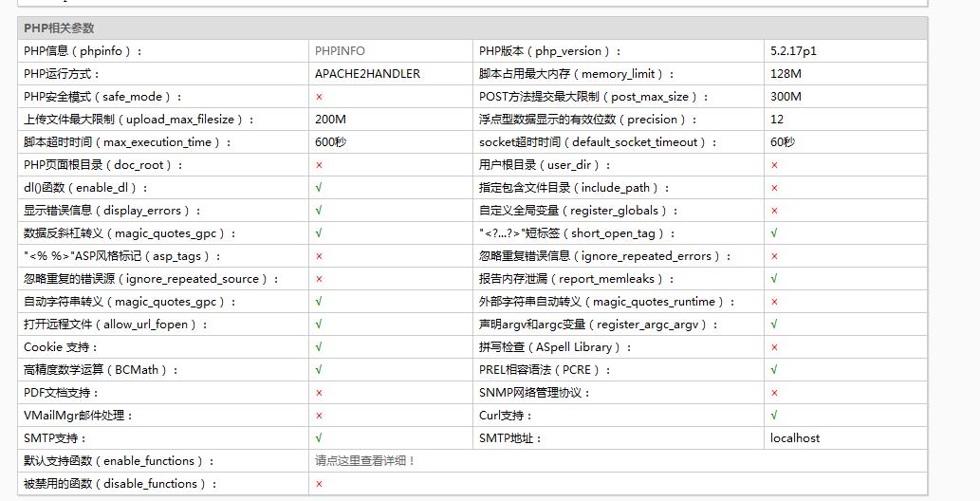Click the green check for 自动字符串转义 row

(x=319, y=302)
